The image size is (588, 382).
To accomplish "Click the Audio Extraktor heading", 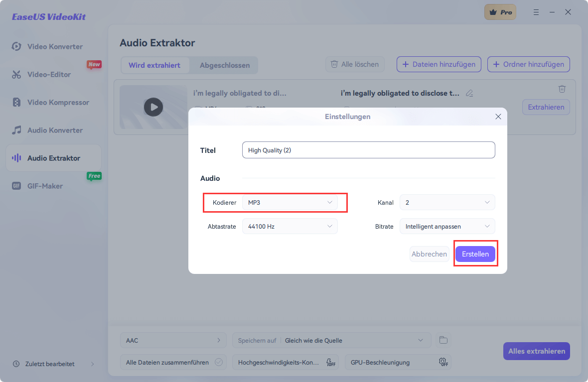I will 157,43.
